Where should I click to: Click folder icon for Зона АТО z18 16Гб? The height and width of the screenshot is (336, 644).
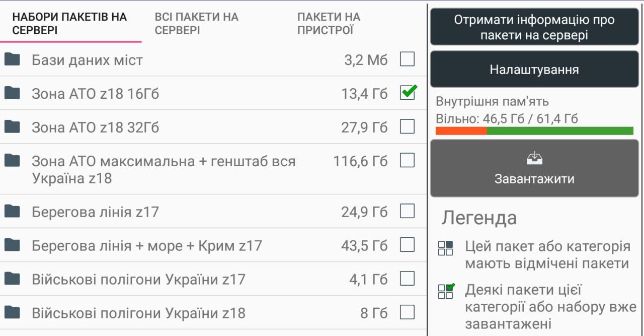pos(12,93)
